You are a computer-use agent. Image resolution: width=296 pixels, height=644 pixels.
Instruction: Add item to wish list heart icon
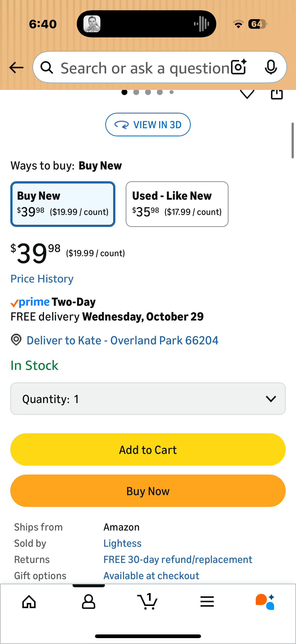point(247,94)
